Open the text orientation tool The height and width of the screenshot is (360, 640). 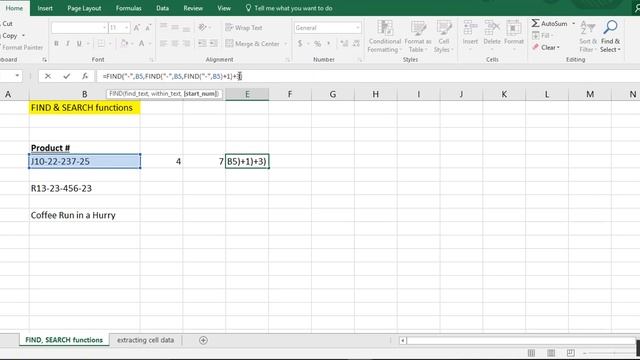click(x=203, y=27)
